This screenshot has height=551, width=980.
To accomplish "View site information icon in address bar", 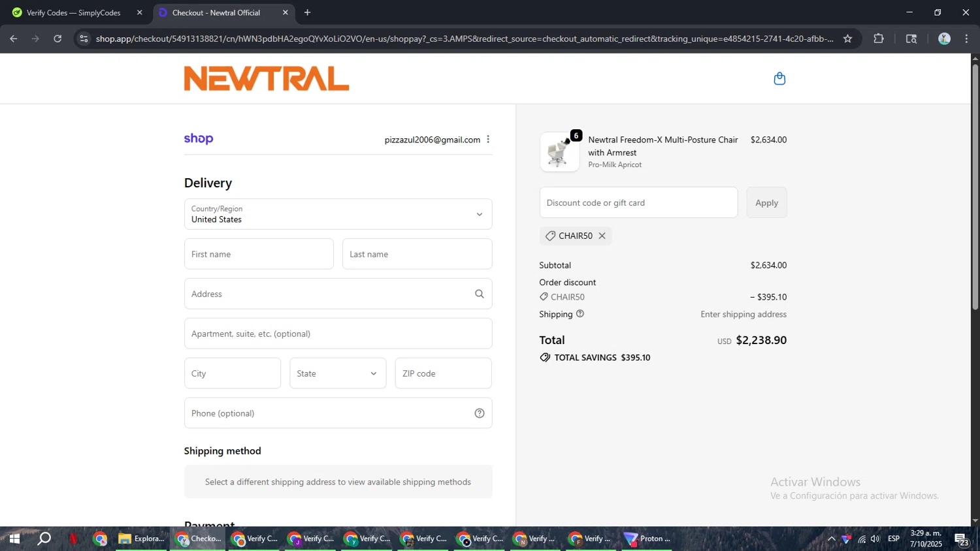I will pos(84,39).
